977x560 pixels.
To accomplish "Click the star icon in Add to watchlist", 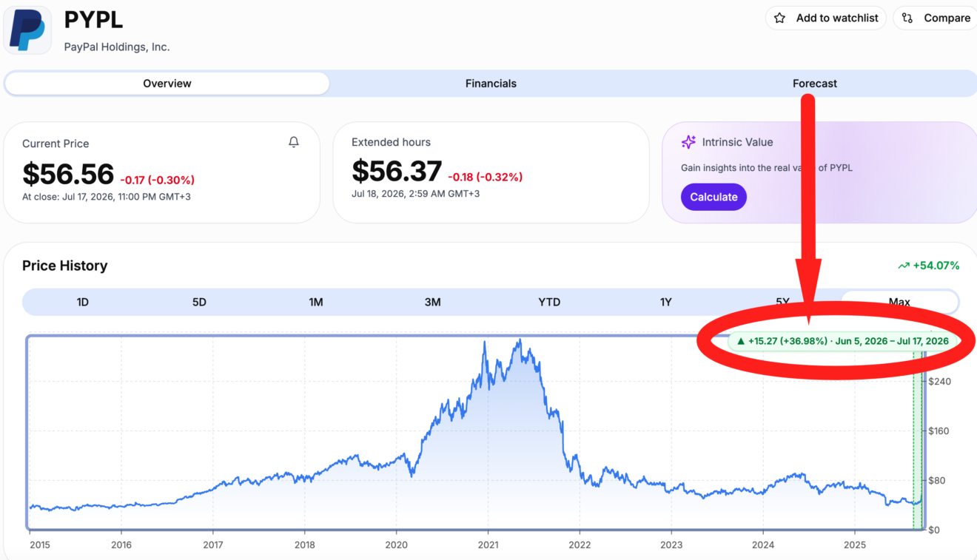I will [x=779, y=18].
